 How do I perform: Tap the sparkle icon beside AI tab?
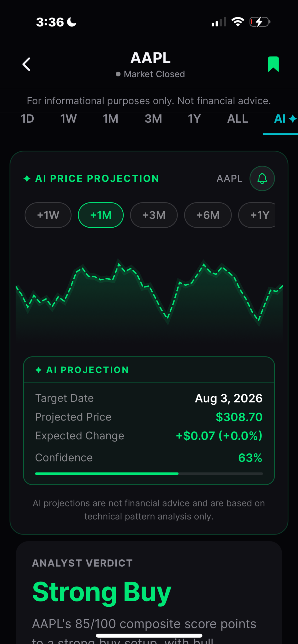pyautogui.click(x=292, y=119)
